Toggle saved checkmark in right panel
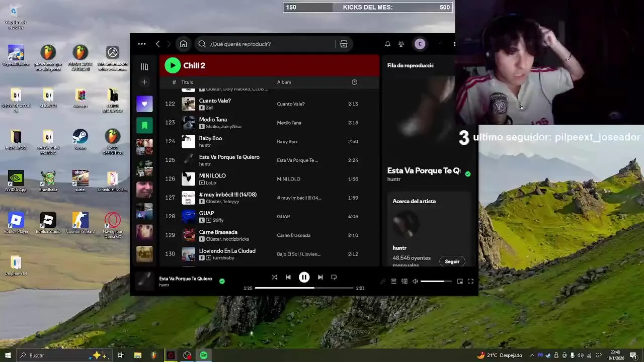This screenshot has height=362, width=644. click(x=468, y=174)
